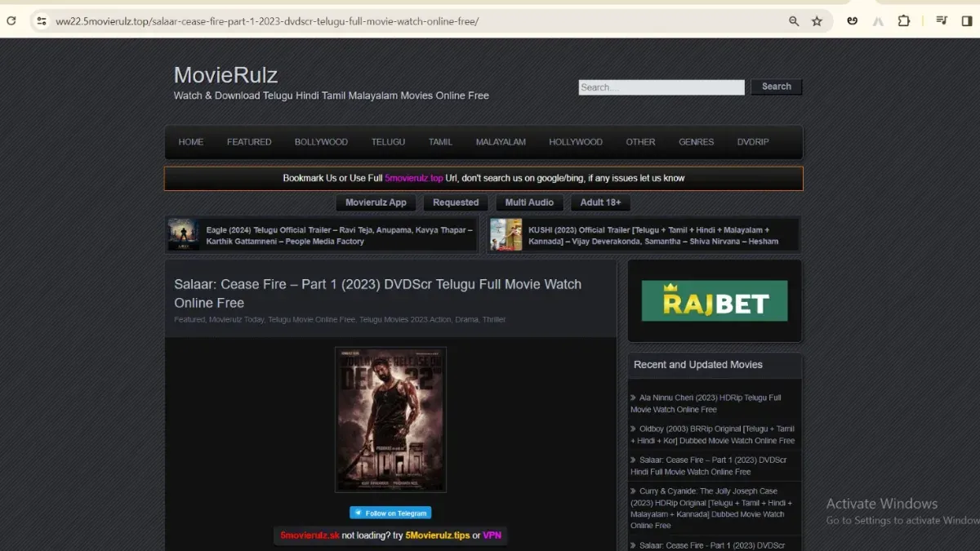Open site information icon in address bar

[42, 21]
